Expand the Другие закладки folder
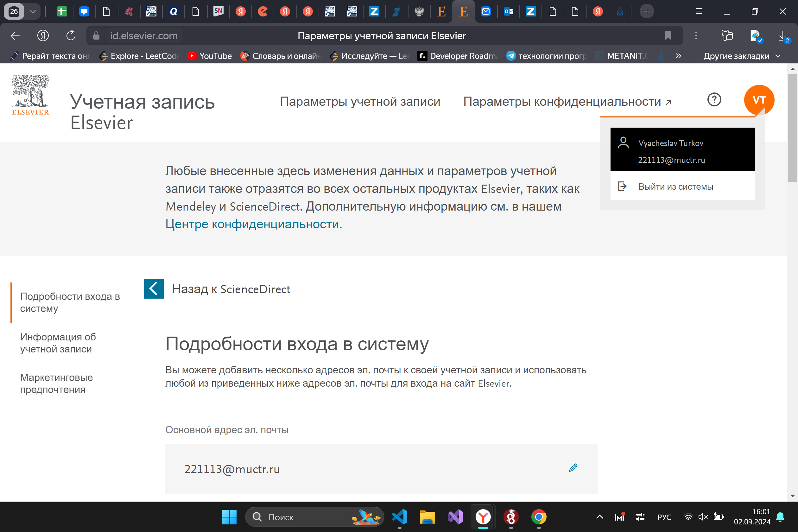The image size is (798, 532). (x=742, y=56)
